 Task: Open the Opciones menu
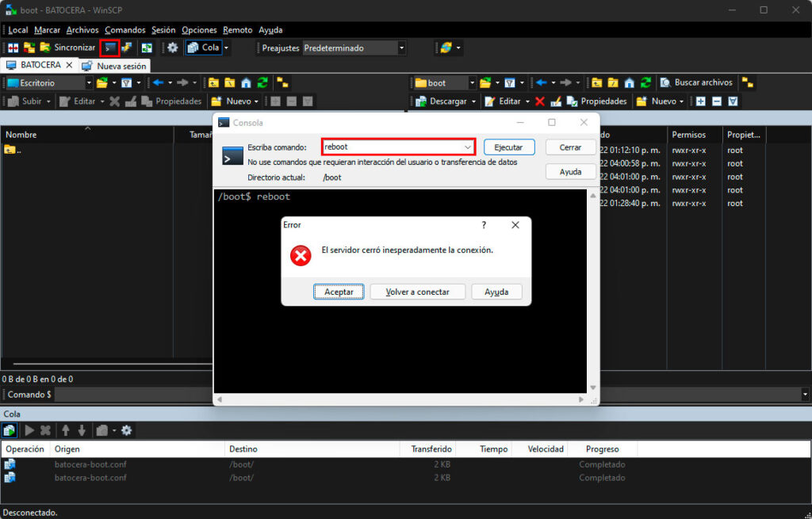[x=199, y=30]
